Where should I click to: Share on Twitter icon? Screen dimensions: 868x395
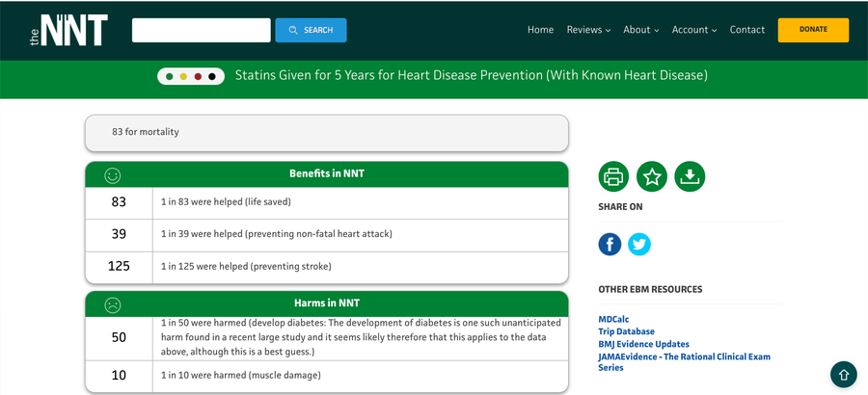[x=639, y=244]
